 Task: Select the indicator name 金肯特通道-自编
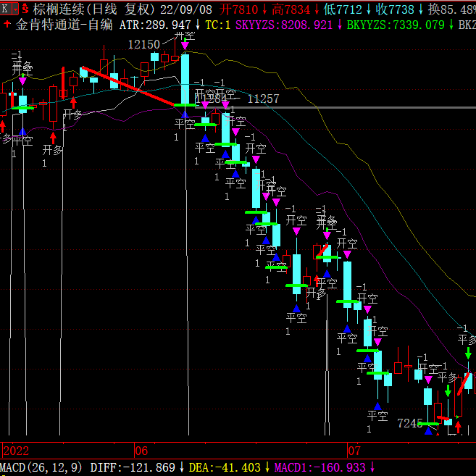point(64,25)
